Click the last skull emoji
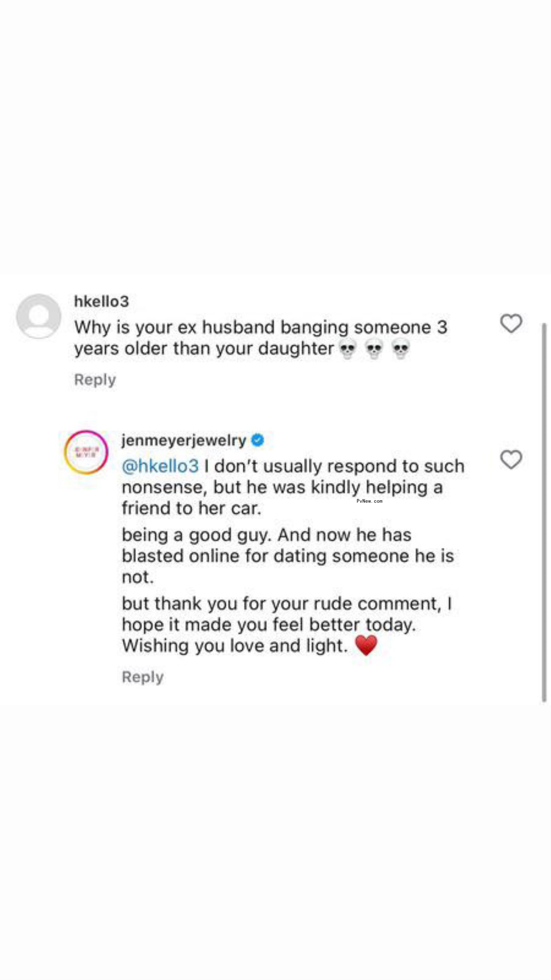The height and width of the screenshot is (980, 551). (401, 349)
